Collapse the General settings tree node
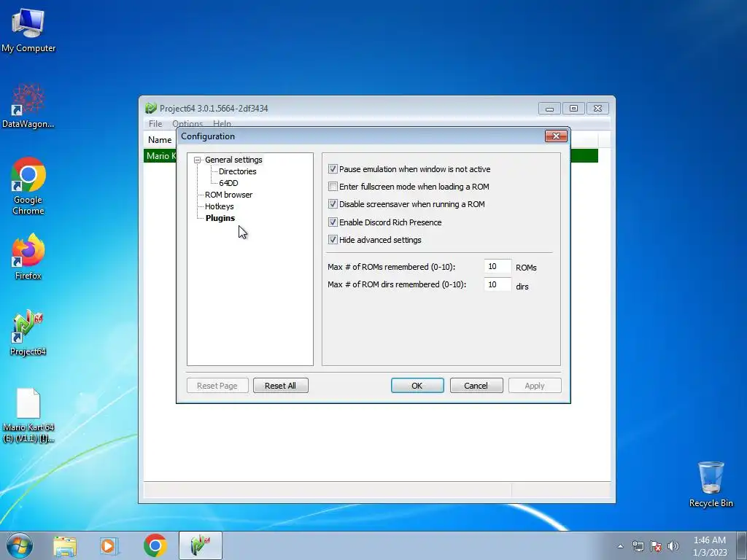Viewport: 747px width, 560px height. [x=197, y=160]
